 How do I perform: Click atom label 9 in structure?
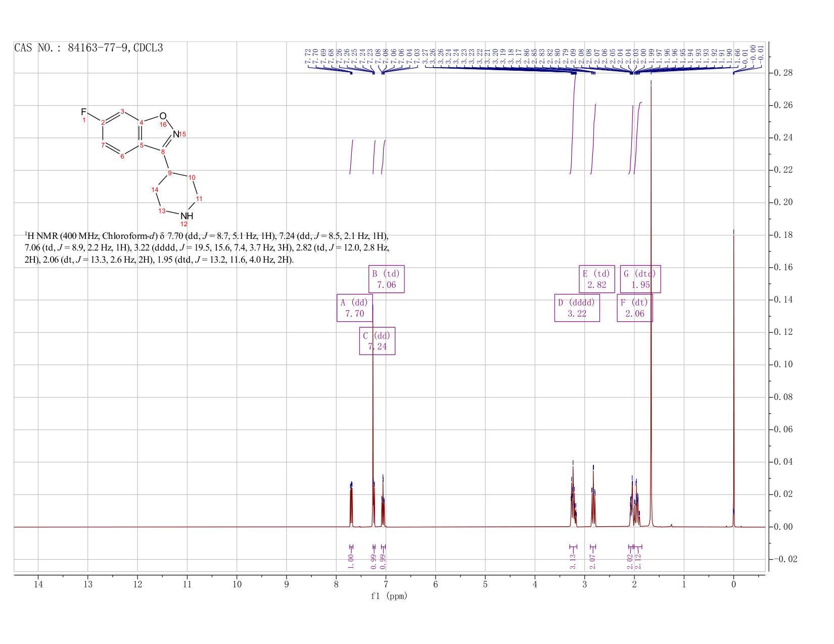(x=170, y=173)
